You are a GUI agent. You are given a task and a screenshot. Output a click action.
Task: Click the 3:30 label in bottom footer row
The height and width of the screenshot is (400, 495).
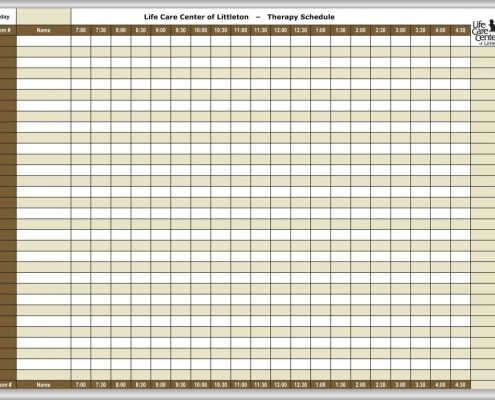tap(420, 385)
